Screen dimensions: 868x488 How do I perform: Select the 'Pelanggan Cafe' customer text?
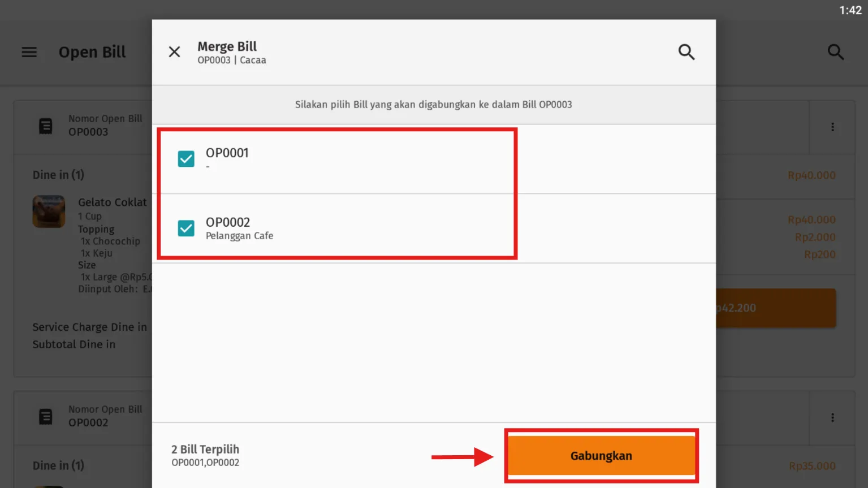[239, 236]
